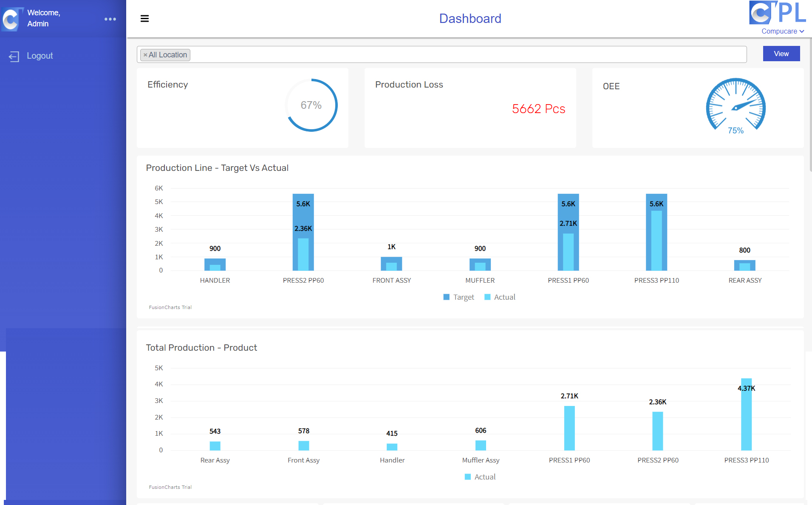Viewport: 812px width, 505px height.
Task: Remove the All Location filter via its x icon
Action: [x=146, y=54]
